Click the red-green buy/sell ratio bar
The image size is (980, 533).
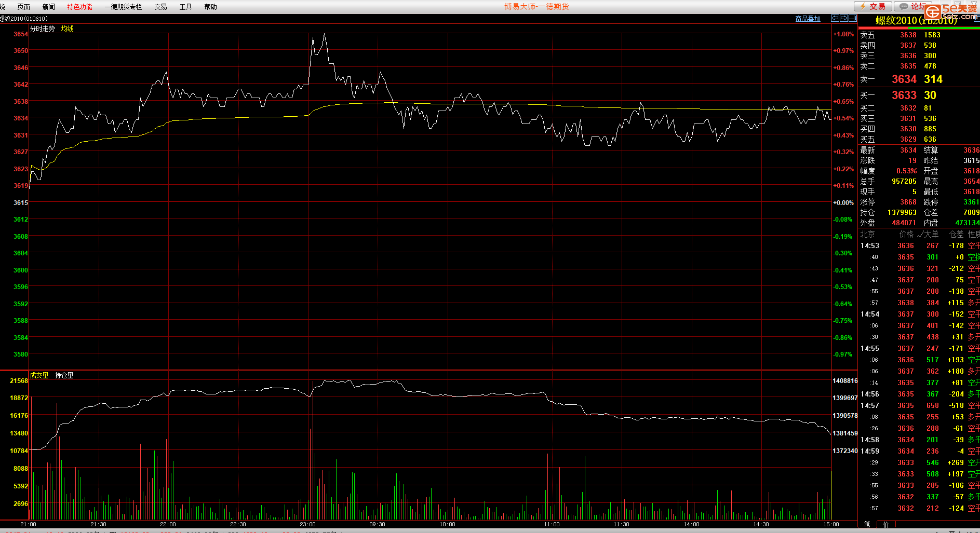pyautogui.click(x=918, y=28)
